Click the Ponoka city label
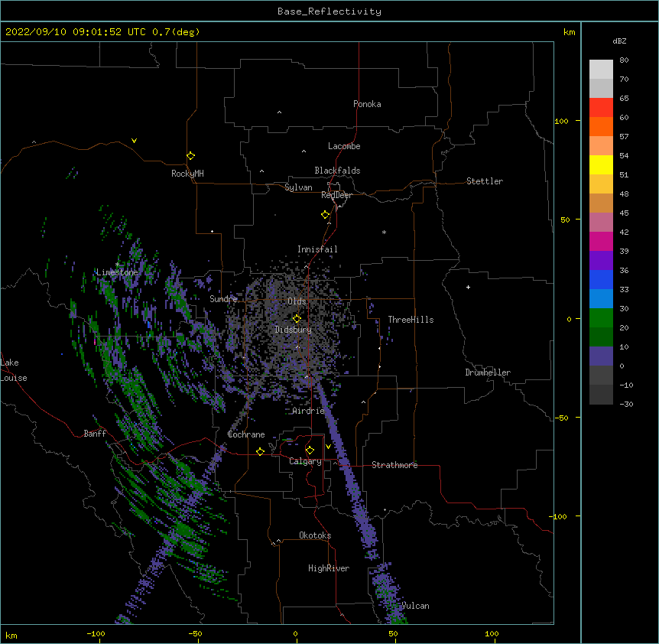The height and width of the screenshot is (644, 659). coord(367,104)
